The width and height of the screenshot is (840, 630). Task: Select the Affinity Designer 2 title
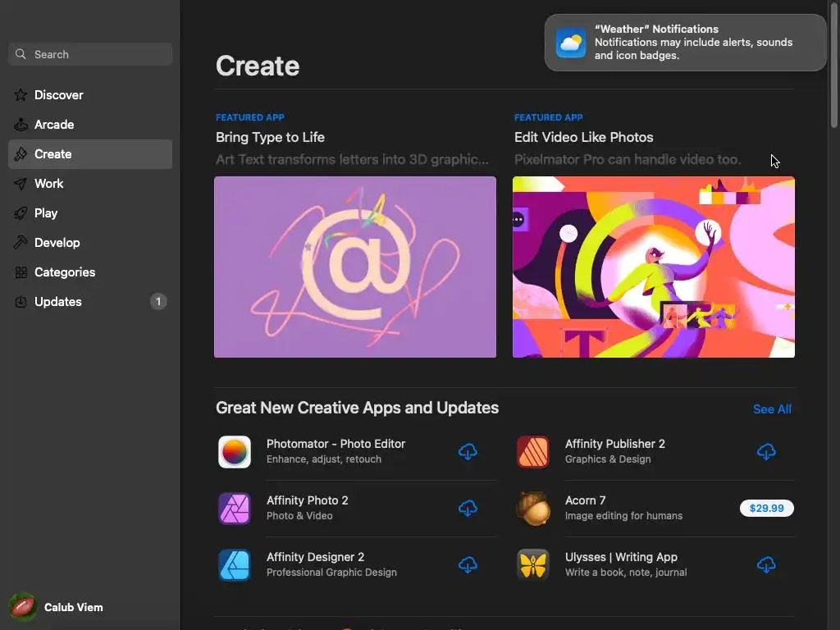tap(316, 557)
